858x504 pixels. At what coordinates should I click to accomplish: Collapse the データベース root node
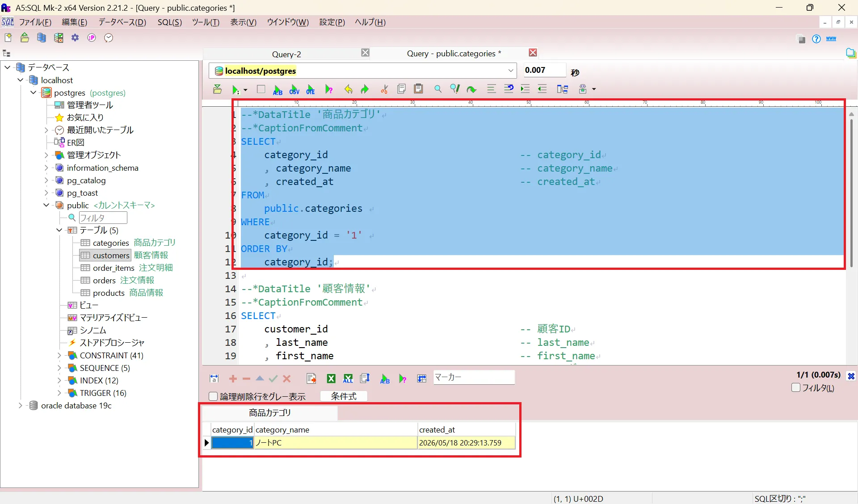(8, 67)
